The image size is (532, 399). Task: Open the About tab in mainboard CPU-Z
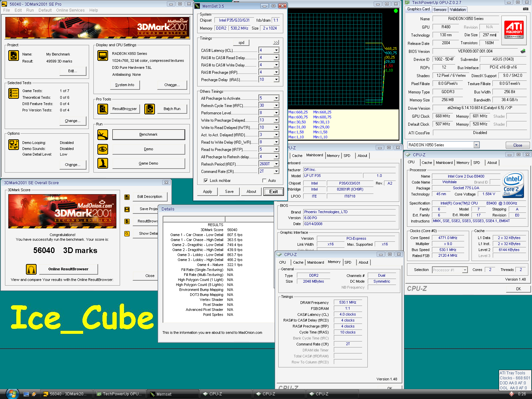[362, 156]
